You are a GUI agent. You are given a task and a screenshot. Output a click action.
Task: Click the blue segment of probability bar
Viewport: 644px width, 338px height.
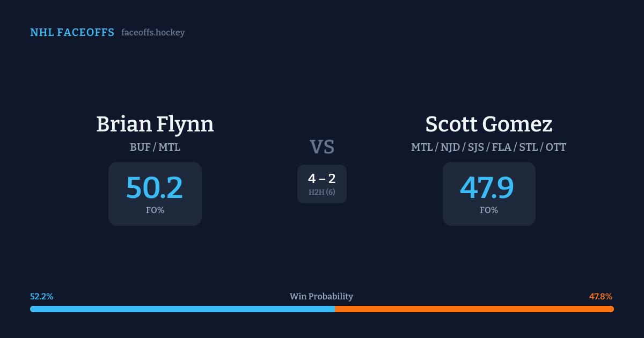pyautogui.click(x=182, y=309)
